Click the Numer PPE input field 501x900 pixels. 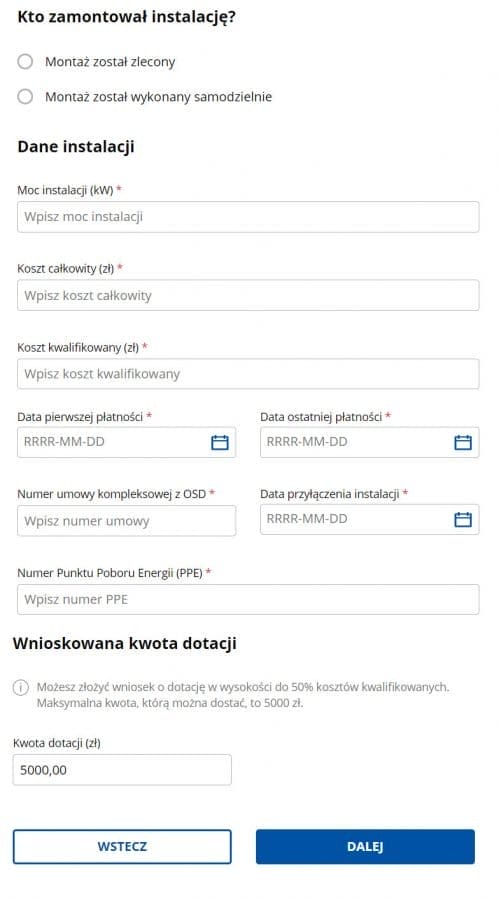[x=248, y=600]
